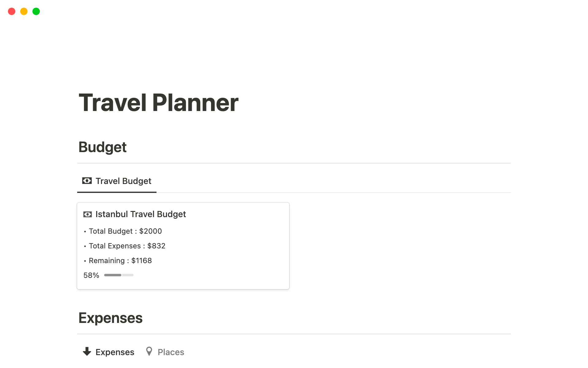
Task: Open the Istanbul Travel Budget card title
Action: pyautogui.click(x=141, y=214)
